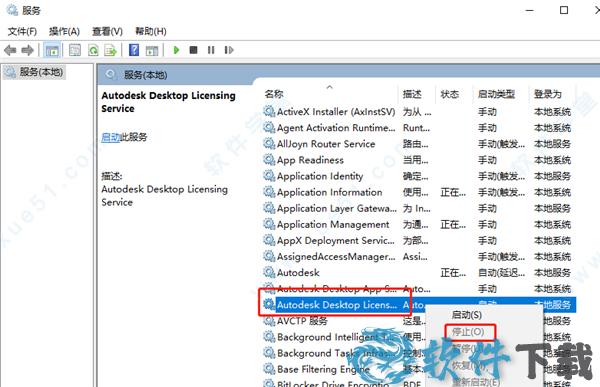Click gear icon beside App Readiness
Screen dimensions: 600x387
point(269,160)
